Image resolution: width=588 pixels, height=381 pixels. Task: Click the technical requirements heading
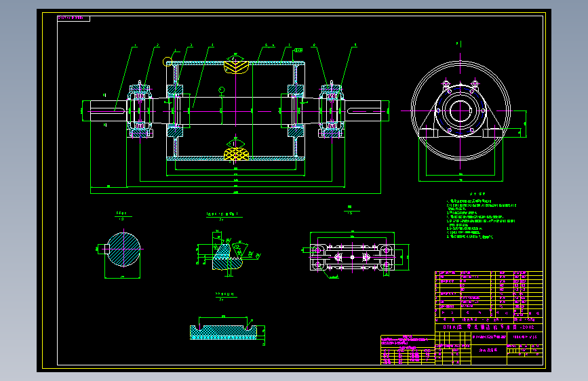[x=477, y=194]
